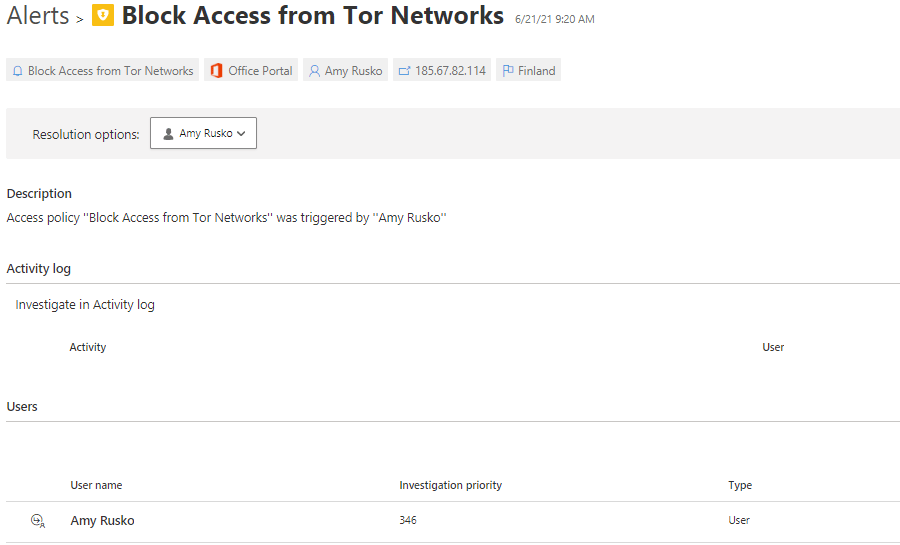Screen dimensions: 900x545
Task: Click the Activity column header
Action: 88,347
